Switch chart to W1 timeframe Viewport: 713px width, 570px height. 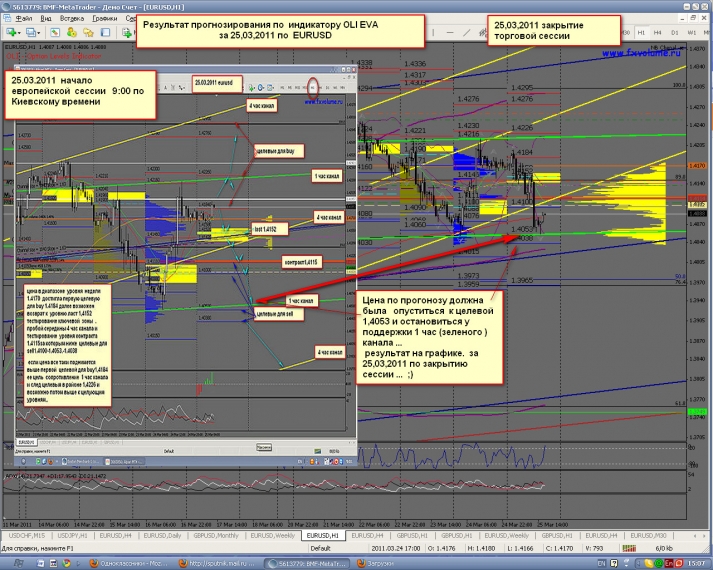coord(691,33)
